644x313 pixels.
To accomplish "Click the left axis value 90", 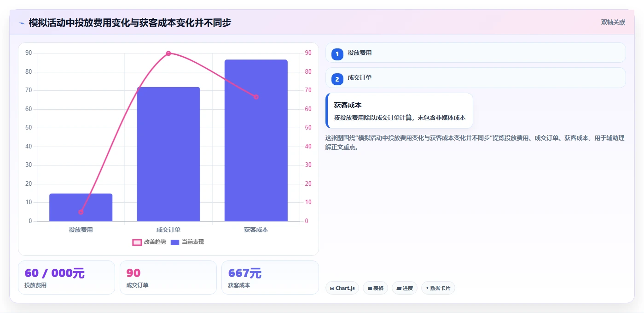I will point(29,53).
